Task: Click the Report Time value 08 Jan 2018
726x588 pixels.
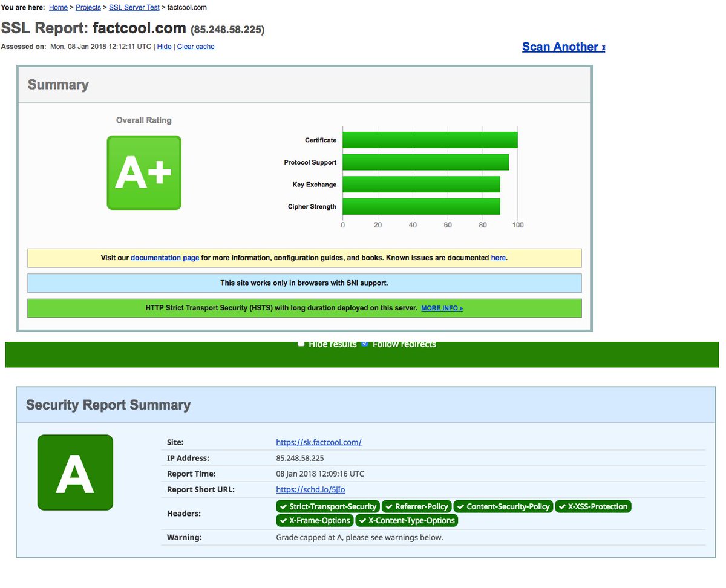Action: (320, 474)
